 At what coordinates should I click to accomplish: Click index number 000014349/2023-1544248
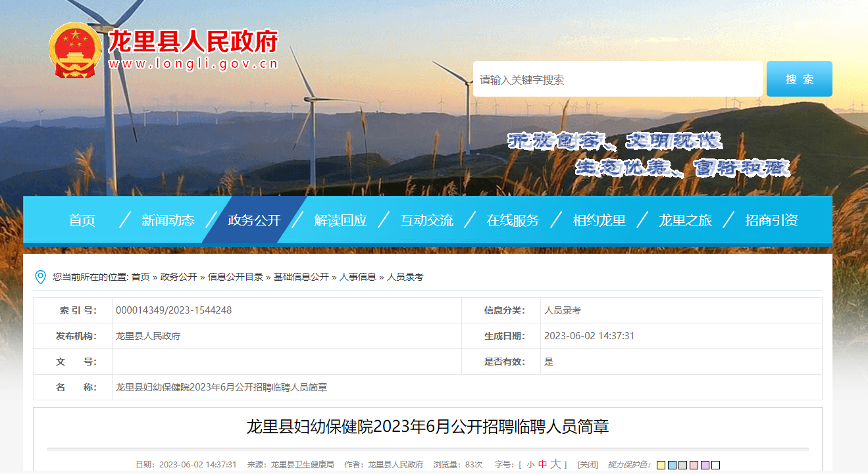[174, 310]
